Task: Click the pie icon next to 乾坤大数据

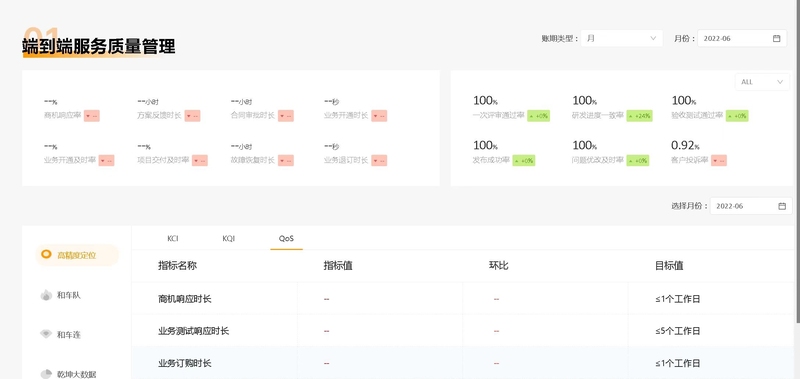Action: click(x=46, y=374)
